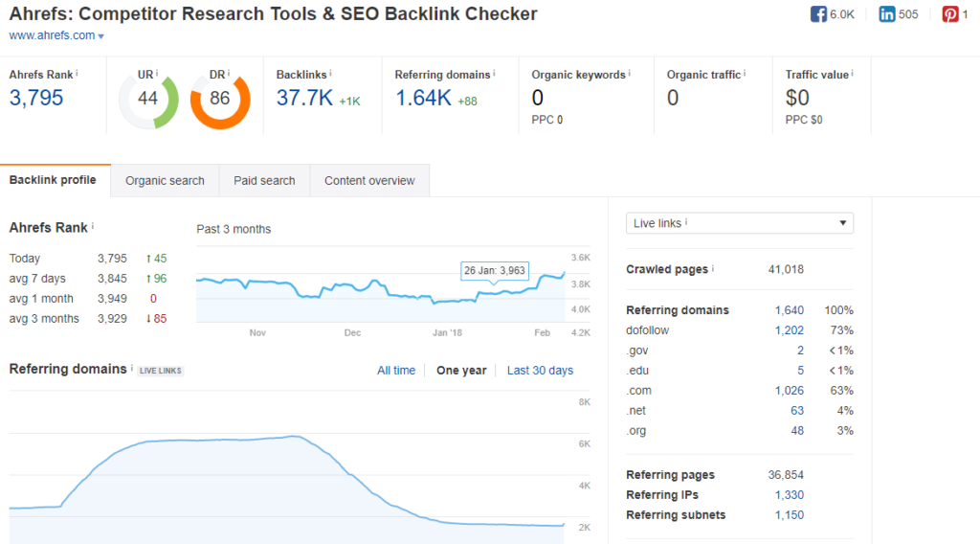This screenshot has height=544, width=980.
Task: Click info icon next to Traffic value
Action: 853,73
